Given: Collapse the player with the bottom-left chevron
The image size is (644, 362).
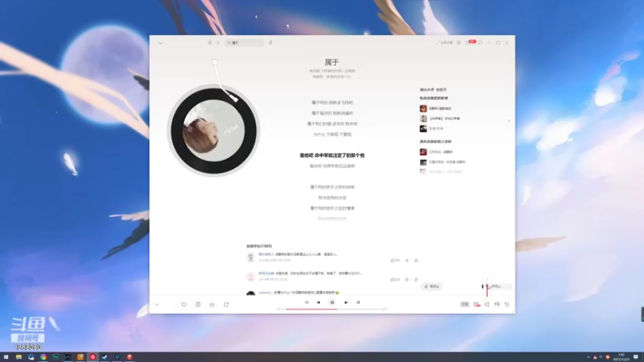Looking at the screenshot, I should (157, 305).
